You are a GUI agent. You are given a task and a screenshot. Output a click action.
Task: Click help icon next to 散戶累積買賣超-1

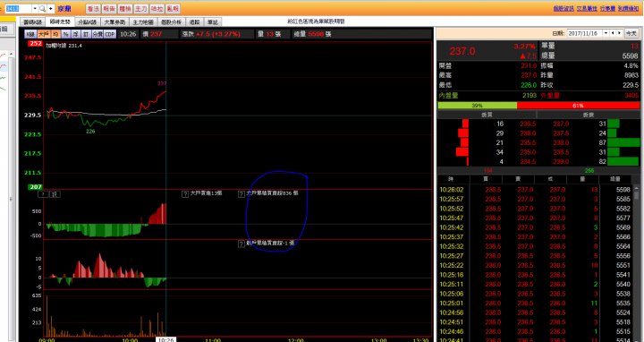coord(241,244)
